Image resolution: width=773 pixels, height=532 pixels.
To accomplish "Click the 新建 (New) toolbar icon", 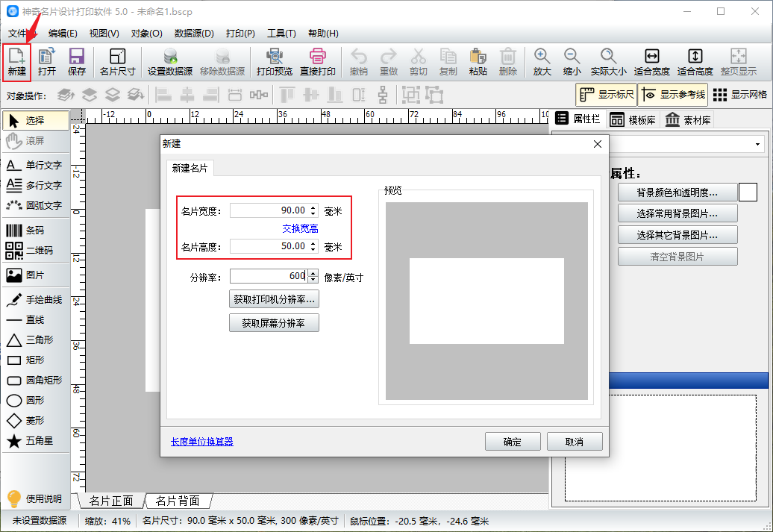I will coord(16,62).
